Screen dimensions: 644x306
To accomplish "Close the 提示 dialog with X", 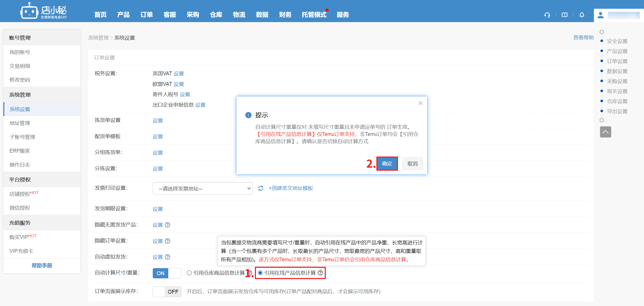I will [x=420, y=103].
